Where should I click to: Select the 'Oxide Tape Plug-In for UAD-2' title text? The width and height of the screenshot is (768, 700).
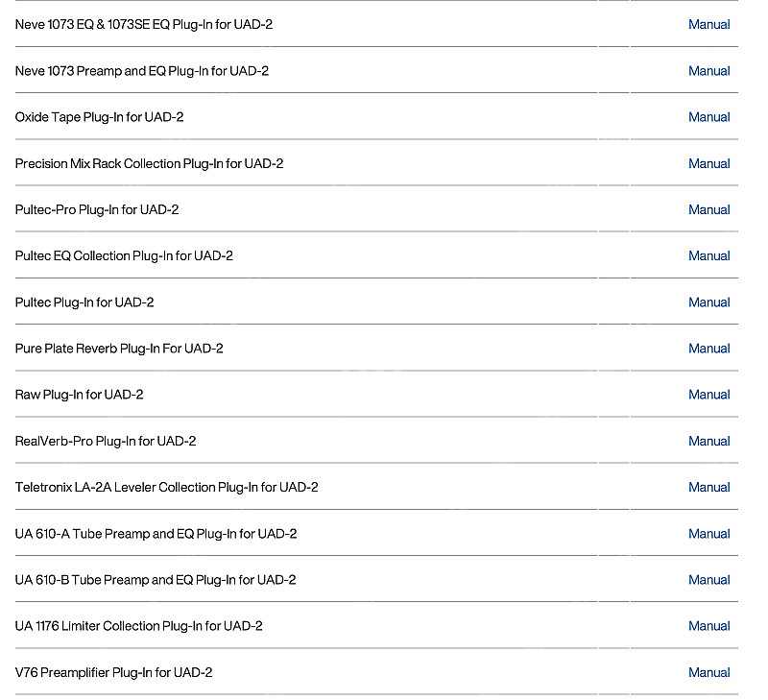point(99,117)
